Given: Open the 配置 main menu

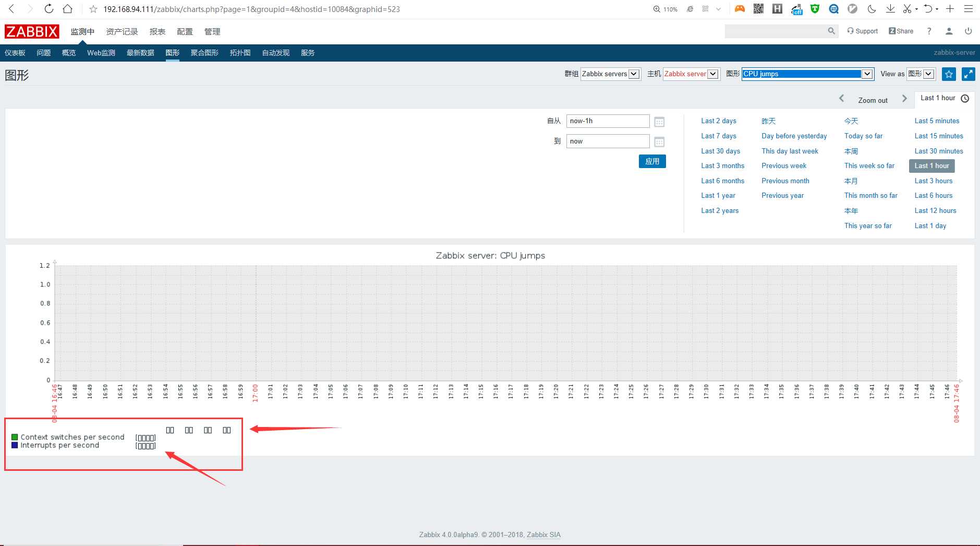Looking at the screenshot, I should (185, 31).
